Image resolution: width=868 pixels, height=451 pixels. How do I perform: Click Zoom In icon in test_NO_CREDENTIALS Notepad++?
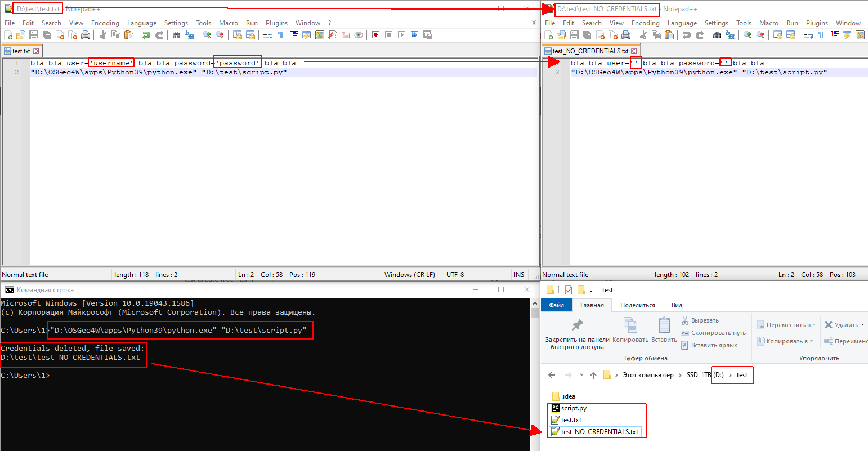point(747,35)
